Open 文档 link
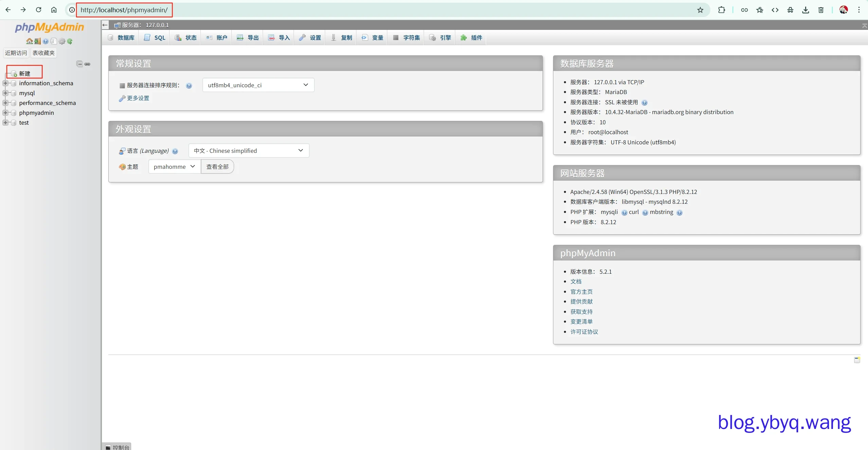This screenshot has width=868, height=450. (576, 282)
